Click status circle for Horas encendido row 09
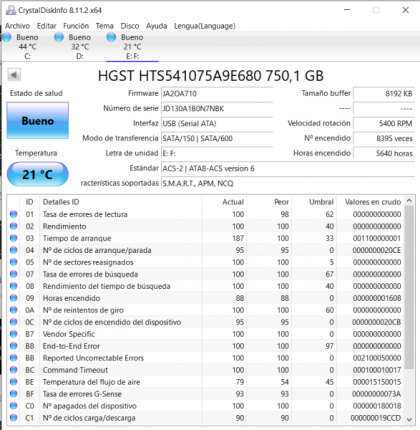420x430 pixels. [x=14, y=298]
